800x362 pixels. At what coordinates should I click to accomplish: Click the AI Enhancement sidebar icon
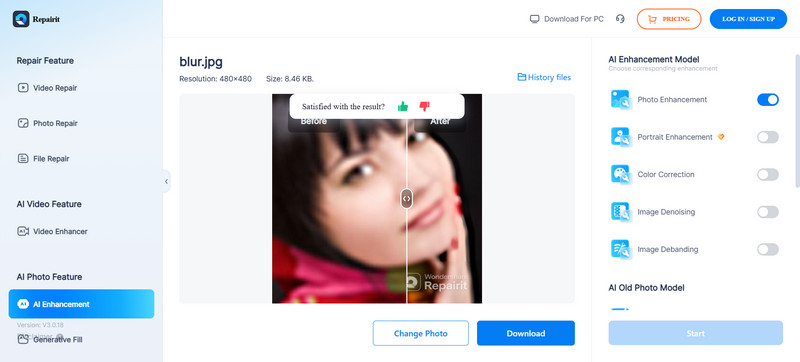tap(23, 304)
